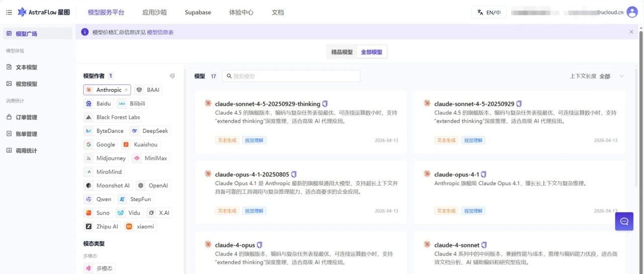Image resolution: width=644 pixels, height=274 pixels.
Task: Toggle the hamburger sidebar menu icon
Action: coord(9,12)
